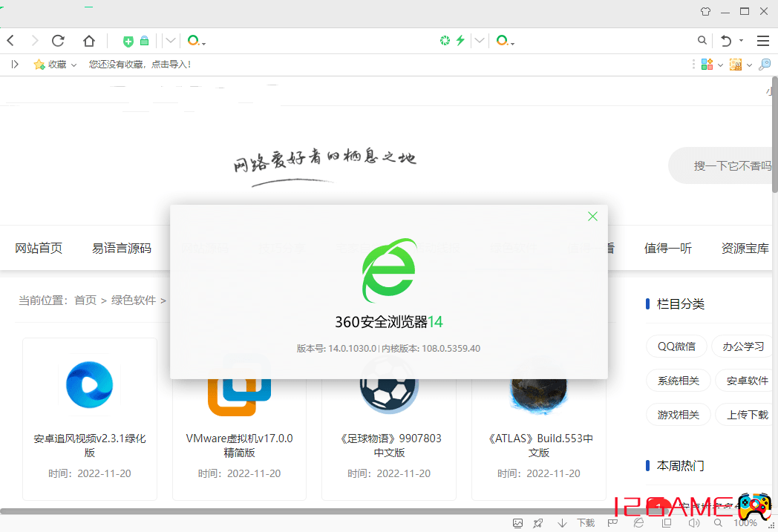
Task: Select the 办公学习 category tag
Action: tap(743, 346)
